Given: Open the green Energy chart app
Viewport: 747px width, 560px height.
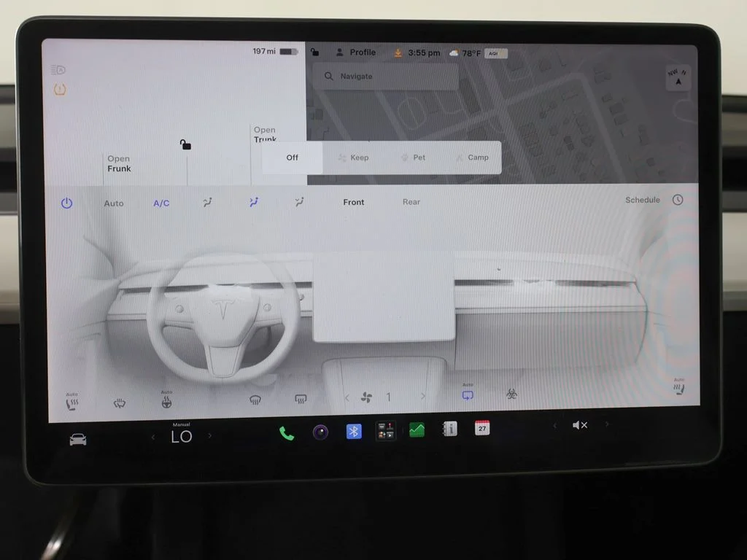Looking at the screenshot, I should click(417, 430).
